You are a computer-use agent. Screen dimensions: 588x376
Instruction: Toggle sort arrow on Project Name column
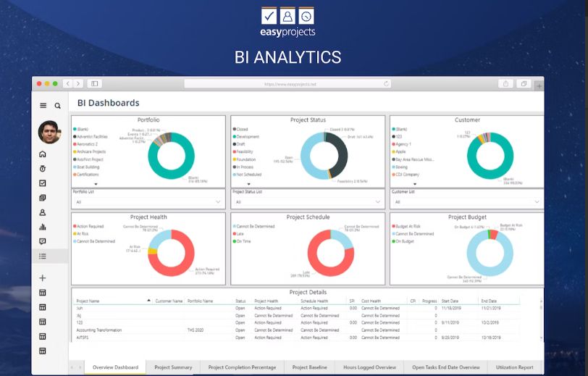click(149, 301)
